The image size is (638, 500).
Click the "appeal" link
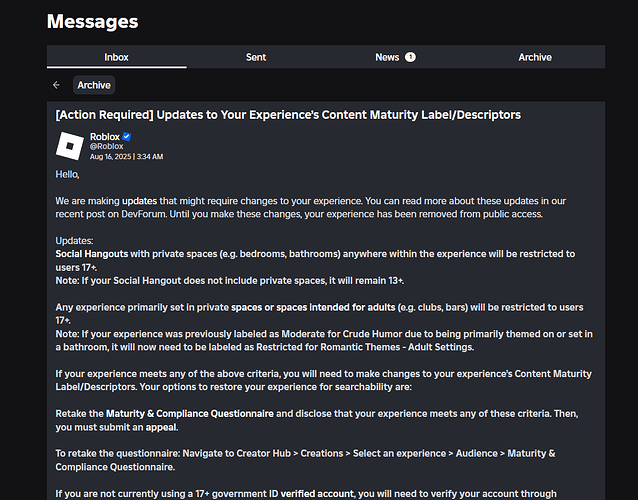[x=162, y=427]
